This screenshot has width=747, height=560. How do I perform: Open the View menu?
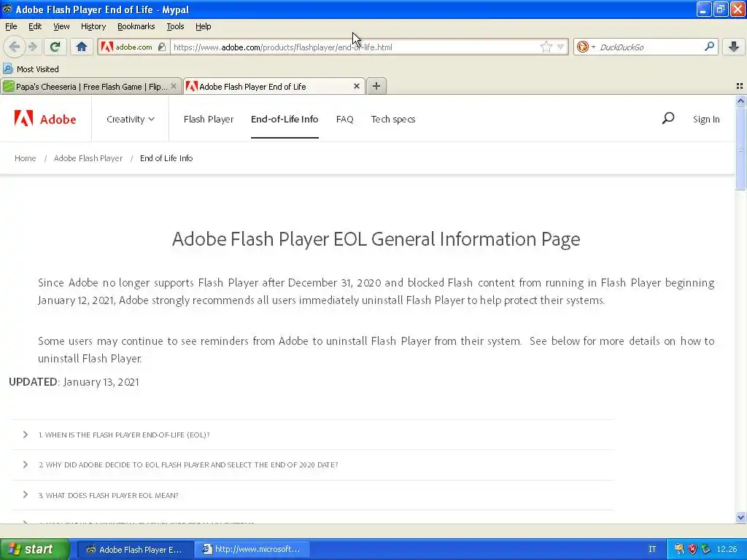61,26
